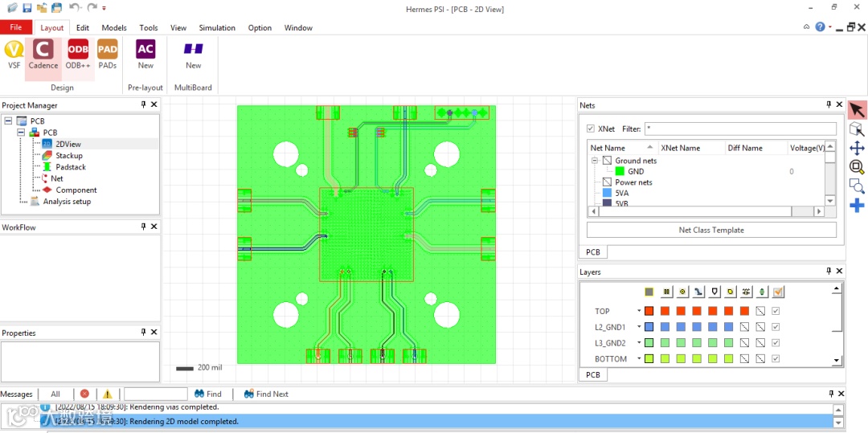
Task: Collapse the nested PCB design node
Action: (20, 133)
